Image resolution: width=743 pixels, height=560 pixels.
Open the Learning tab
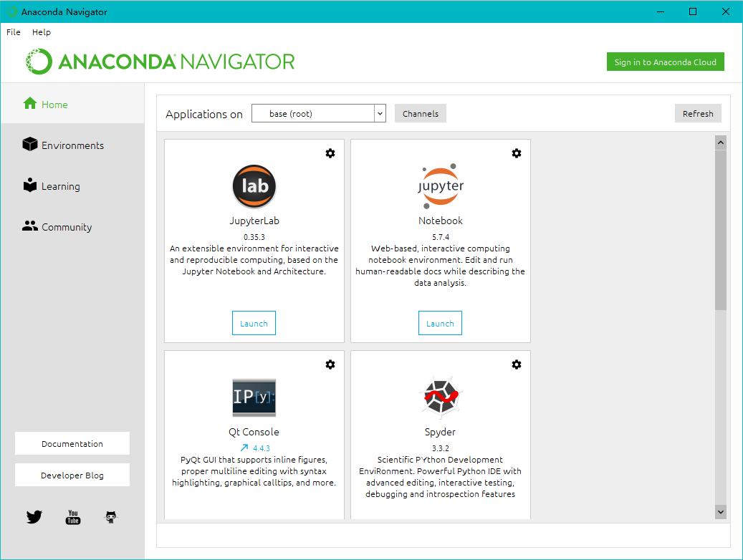coord(72,185)
